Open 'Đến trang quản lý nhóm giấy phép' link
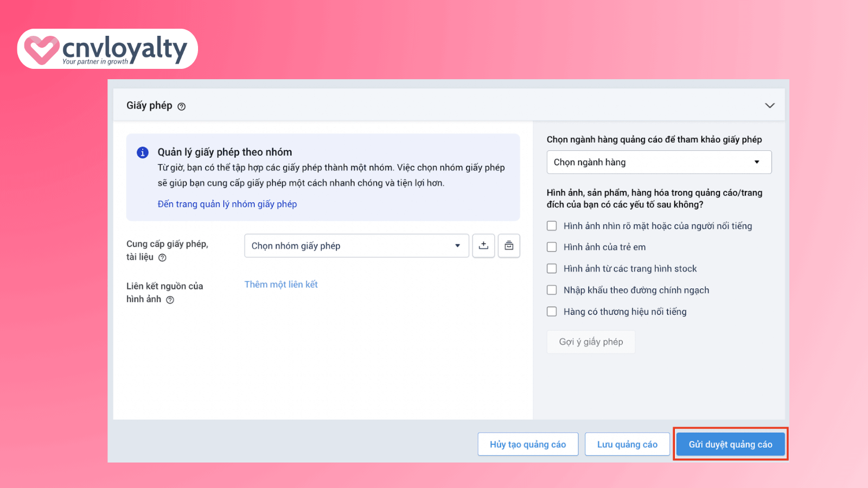868x488 pixels. pyautogui.click(x=227, y=204)
